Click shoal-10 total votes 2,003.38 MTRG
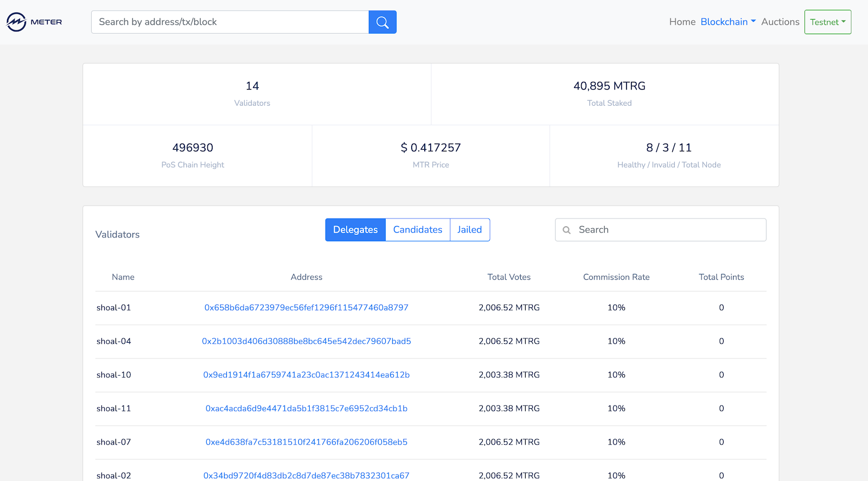 [509, 375]
